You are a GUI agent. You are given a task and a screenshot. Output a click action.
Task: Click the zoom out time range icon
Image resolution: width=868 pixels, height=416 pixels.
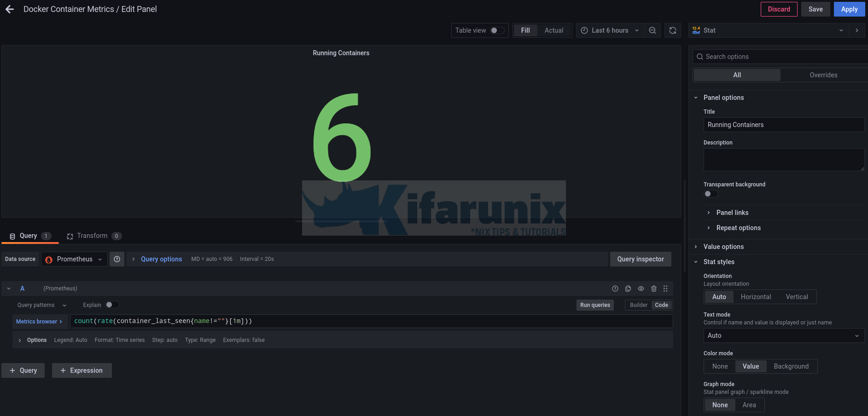point(652,30)
